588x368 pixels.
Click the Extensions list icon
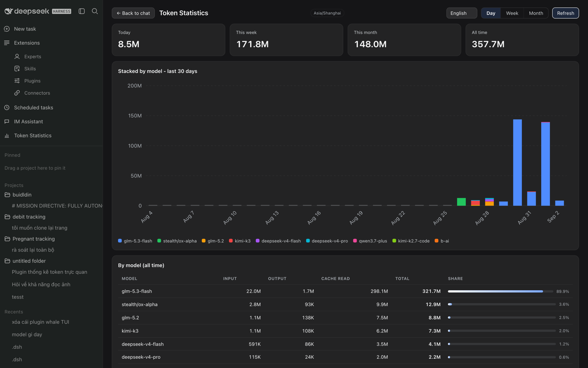(7, 43)
